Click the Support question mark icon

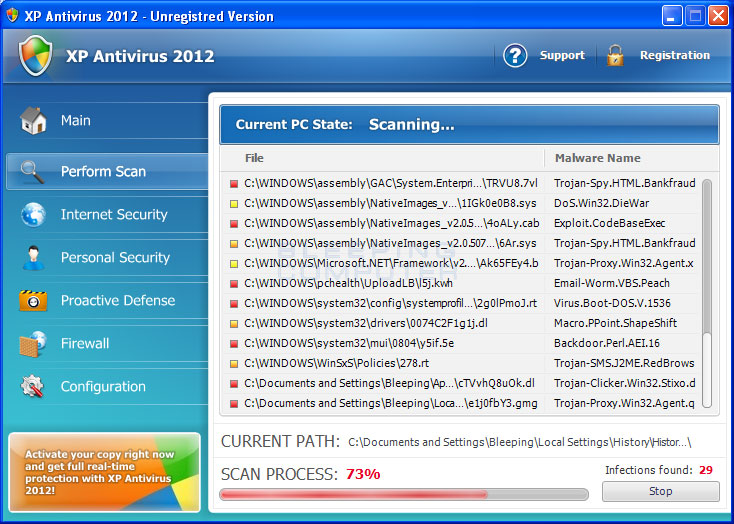coord(515,56)
